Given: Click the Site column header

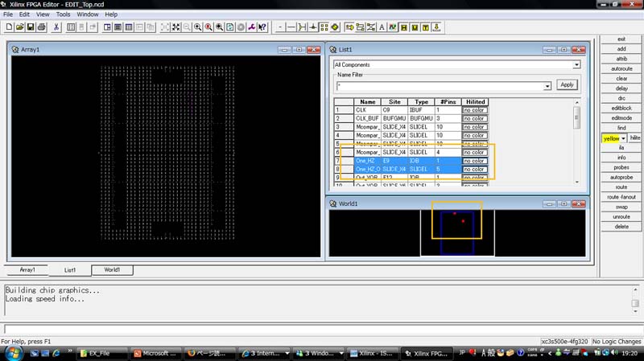Looking at the screenshot, I should (394, 102).
